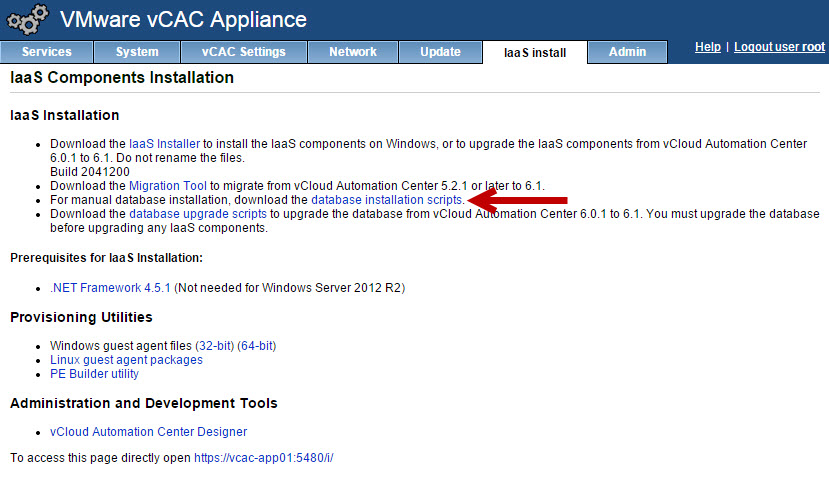The image size is (829, 484).
Task: Download the IaaS Installer
Action: [x=165, y=144]
